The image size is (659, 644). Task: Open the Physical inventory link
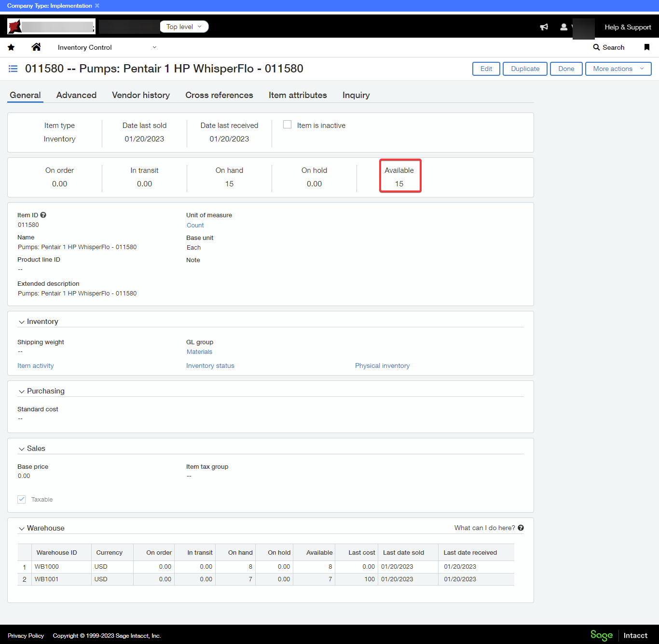(x=382, y=365)
